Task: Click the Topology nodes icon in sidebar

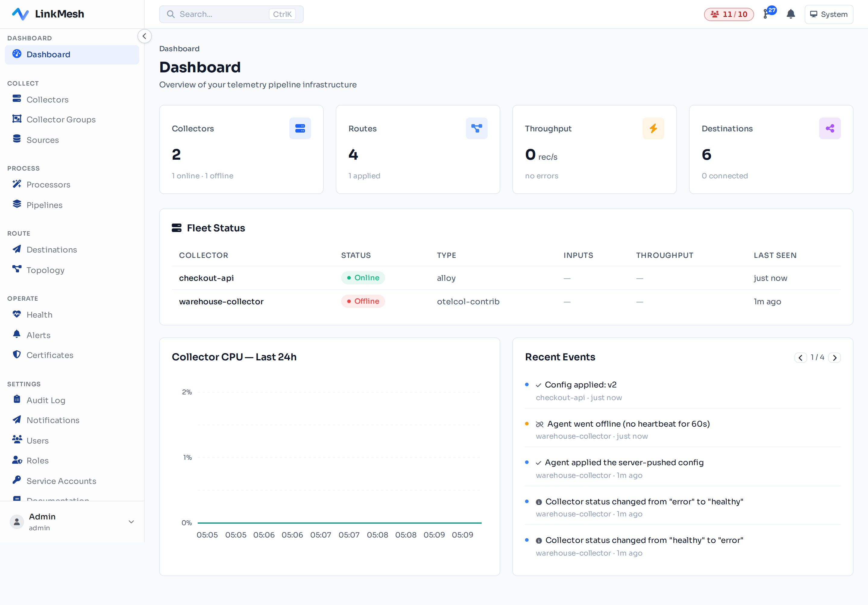Action: pos(17,269)
